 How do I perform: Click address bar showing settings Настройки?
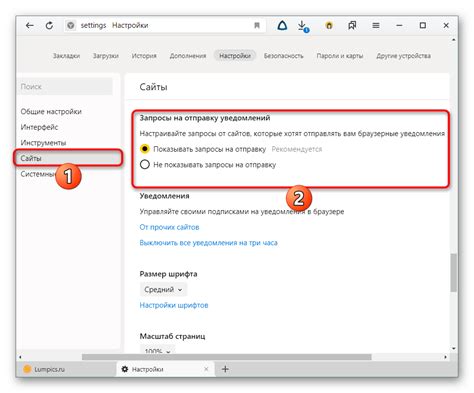click(x=165, y=25)
